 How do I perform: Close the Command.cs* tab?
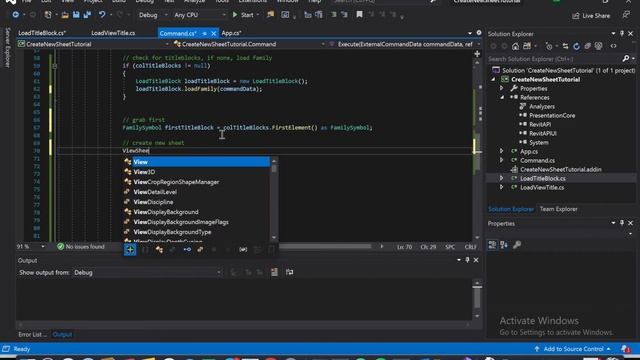213,33
